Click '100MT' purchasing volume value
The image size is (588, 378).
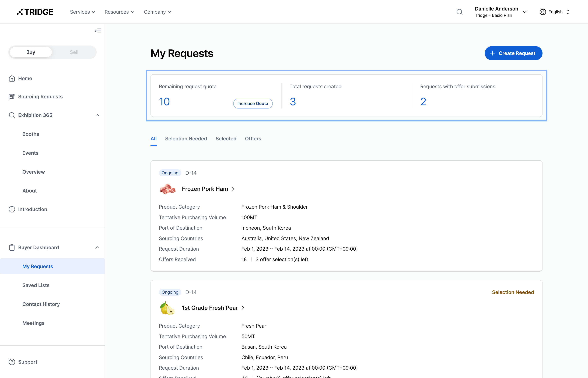pyautogui.click(x=249, y=218)
